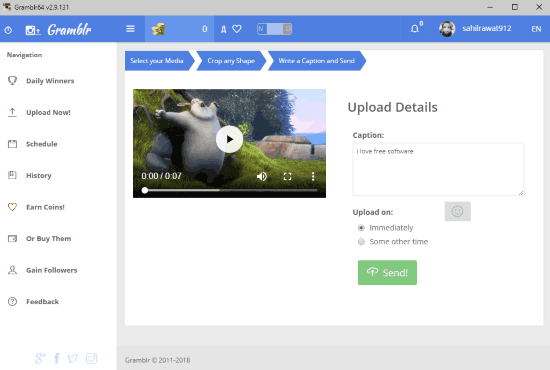Click the Send! button

pyautogui.click(x=387, y=273)
